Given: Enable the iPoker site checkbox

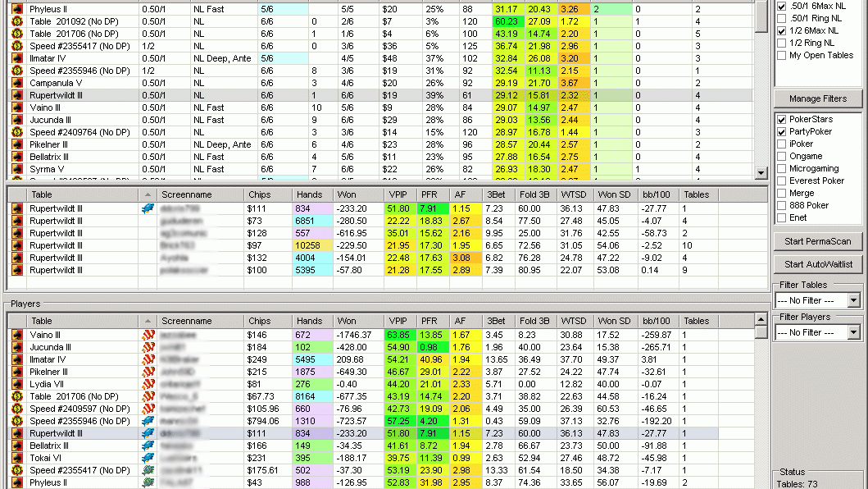Looking at the screenshot, I should point(782,144).
